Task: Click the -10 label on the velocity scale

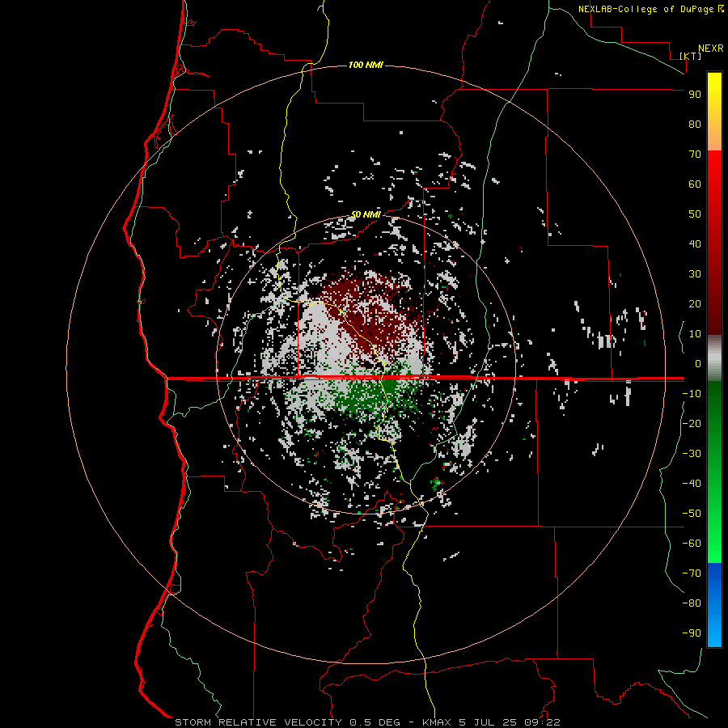Action: point(692,394)
